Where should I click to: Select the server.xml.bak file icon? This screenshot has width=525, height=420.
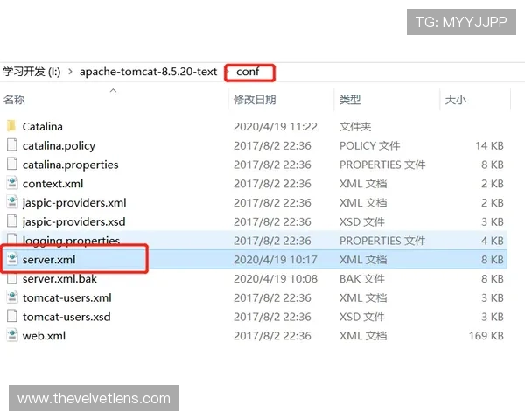(12, 278)
